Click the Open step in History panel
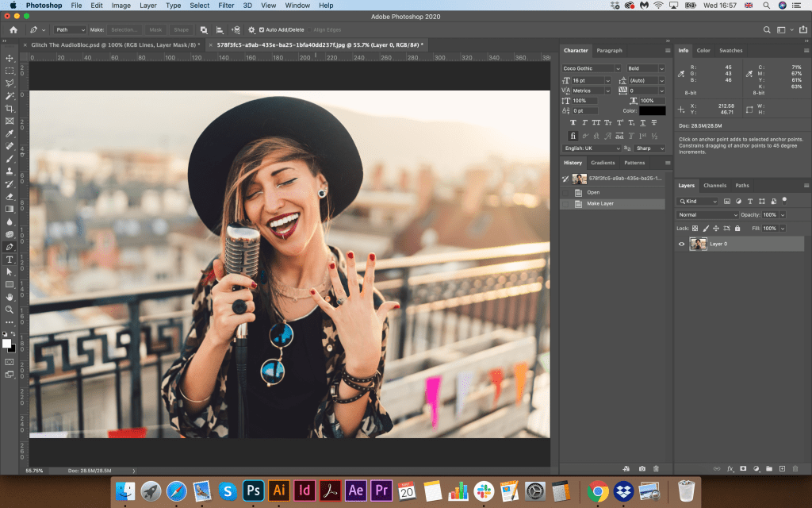The image size is (812, 508). (x=593, y=192)
